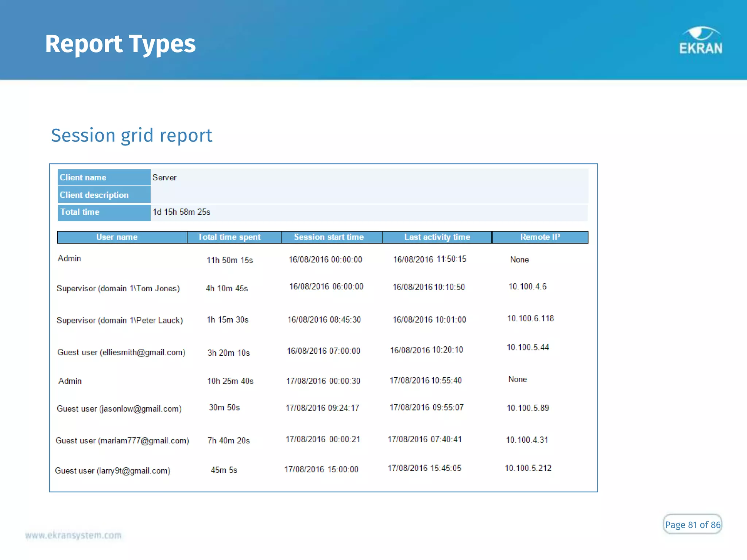Click the Ekran eye logo
Viewport: 747px width, 560px height.
[x=701, y=40]
